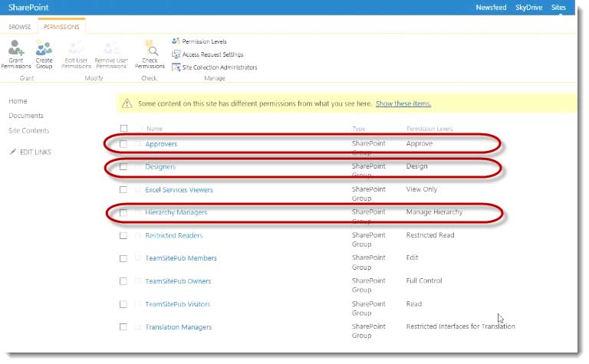589x364 pixels.
Task: Open the Hierarchy Managers group
Action: click(176, 212)
